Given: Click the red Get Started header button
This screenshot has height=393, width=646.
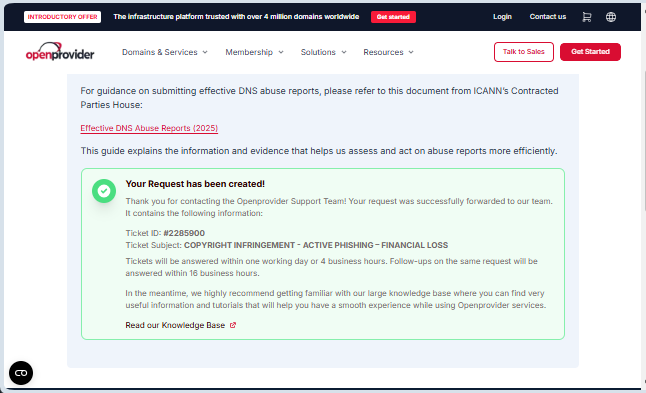Looking at the screenshot, I should 590,52.
